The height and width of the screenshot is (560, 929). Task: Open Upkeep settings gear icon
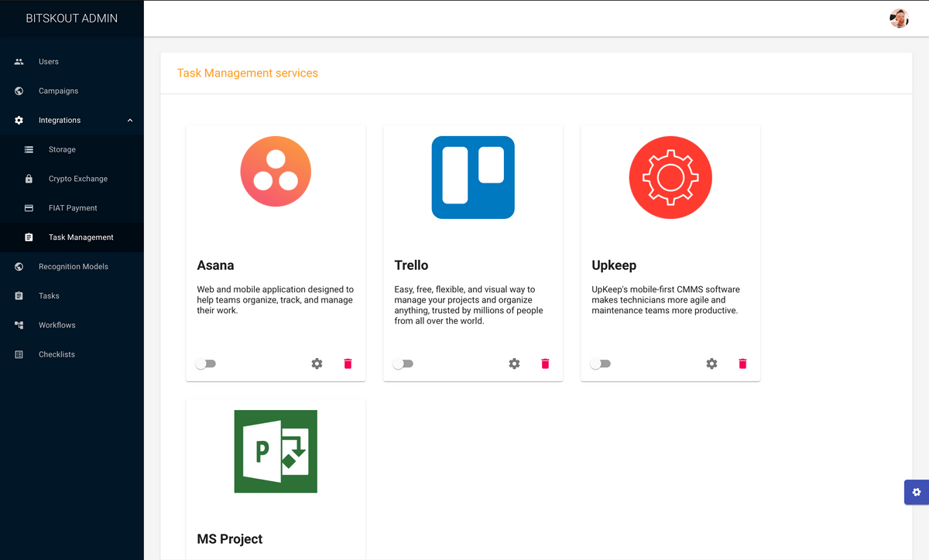pyautogui.click(x=711, y=364)
